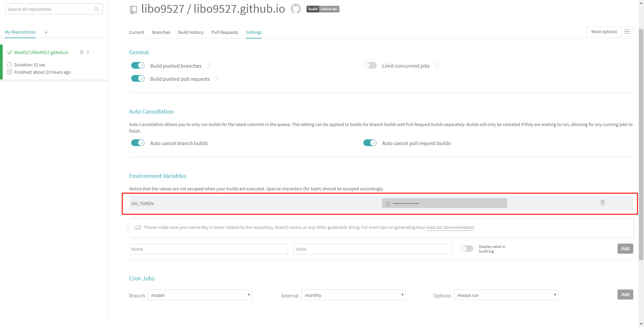Open the read our documentation link
Image resolution: width=644 pixels, height=327 pixels.
pyautogui.click(x=450, y=227)
